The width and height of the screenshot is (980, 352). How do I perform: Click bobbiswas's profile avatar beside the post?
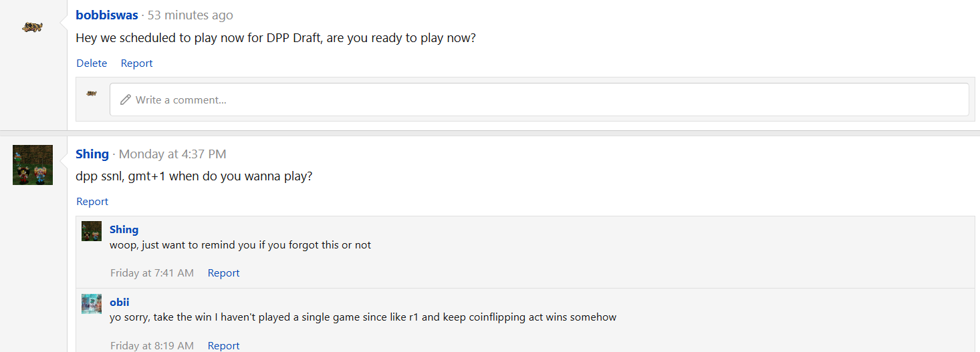[x=32, y=27]
